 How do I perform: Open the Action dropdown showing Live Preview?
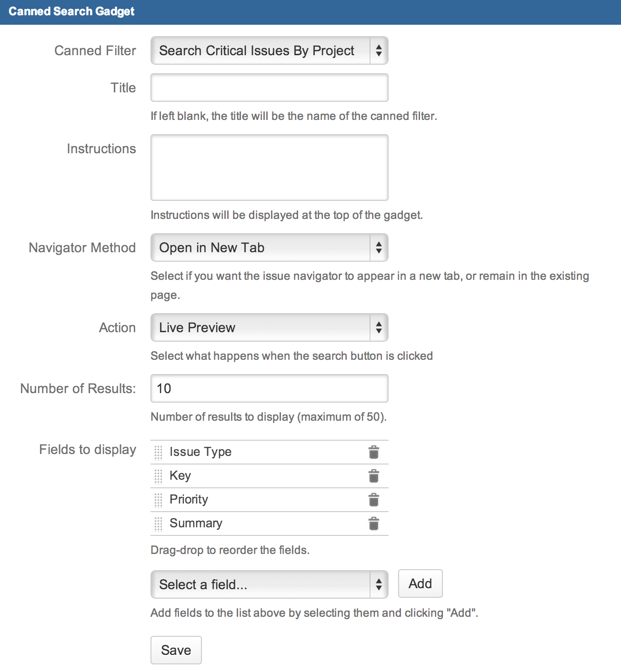pyautogui.click(x=269, y=327)
